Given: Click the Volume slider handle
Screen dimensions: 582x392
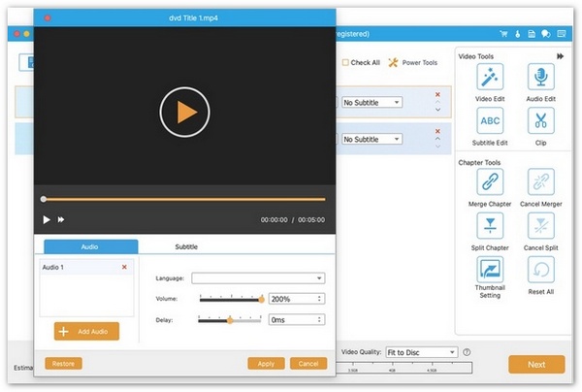Looking at the screenshot, I should (262, 299).
